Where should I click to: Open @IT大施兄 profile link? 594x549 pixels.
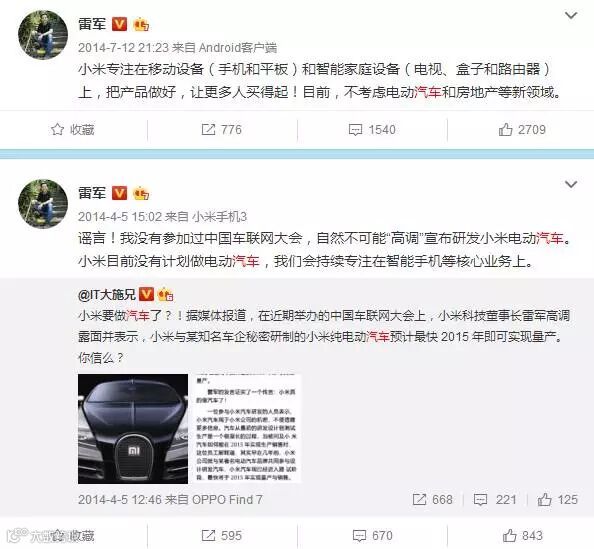pyautogui.click(x=106, y=294)
